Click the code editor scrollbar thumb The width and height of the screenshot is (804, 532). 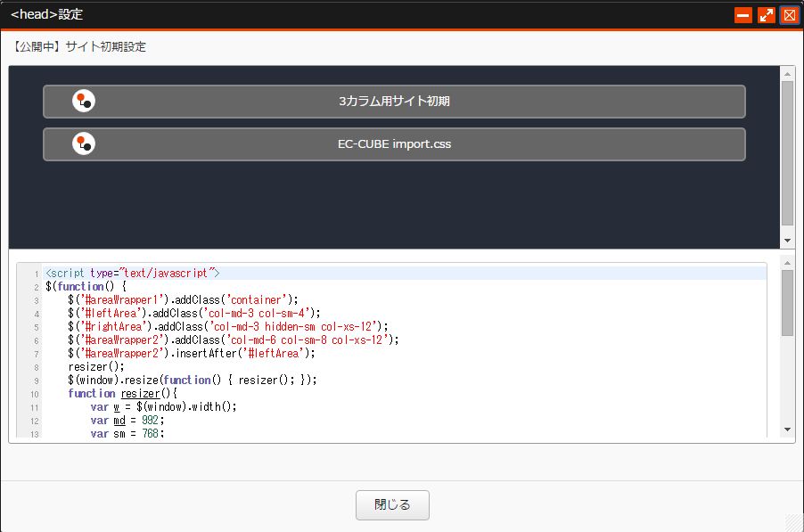coord(787,303)
